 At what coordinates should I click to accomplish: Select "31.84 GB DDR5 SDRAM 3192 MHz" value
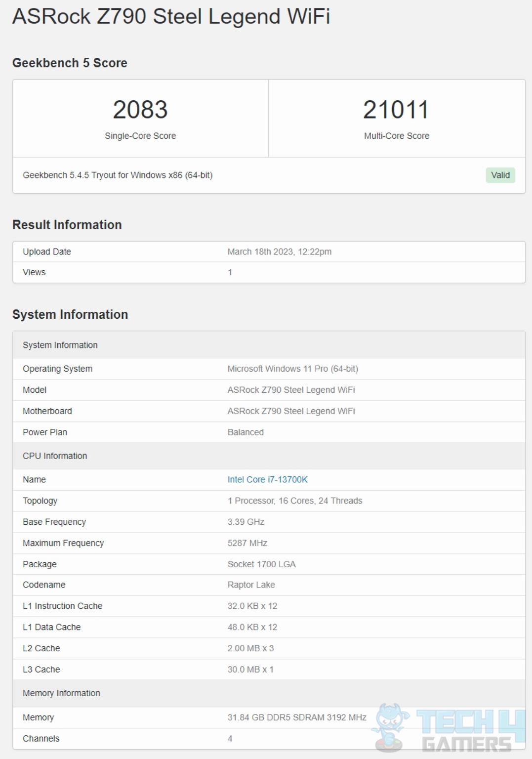click(297, 717)
